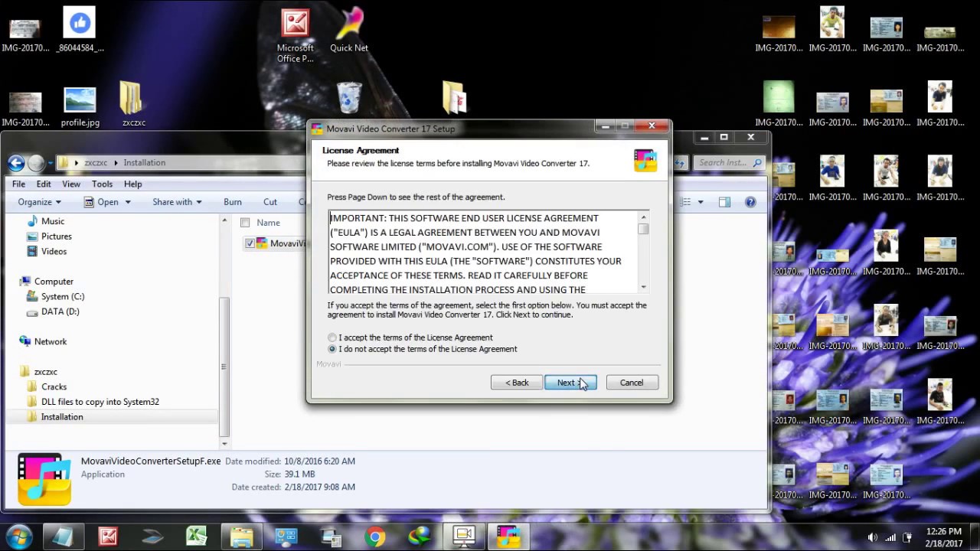The height and width of the screenshot is (551, 980).
Task: Click navigation pane scrollbar up arrow
Action: (224, 220)
